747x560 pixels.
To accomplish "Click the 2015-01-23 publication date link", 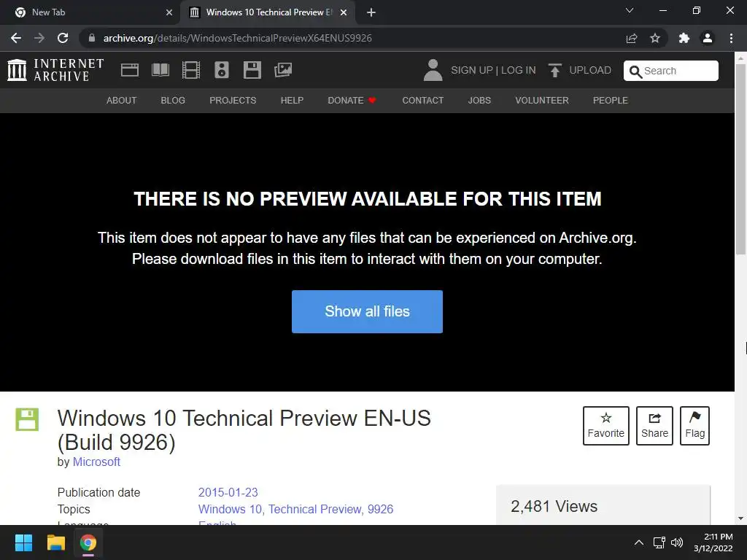I will (228, 492).
